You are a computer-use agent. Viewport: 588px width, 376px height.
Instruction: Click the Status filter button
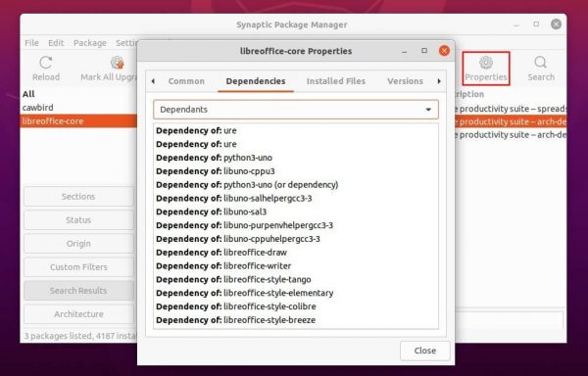(x=78, y=220)
